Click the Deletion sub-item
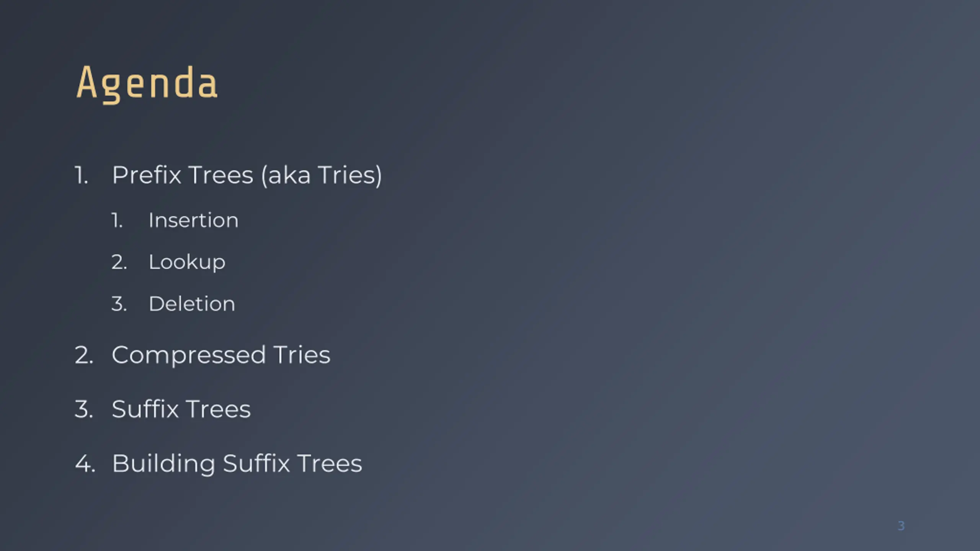The width and height of the screenshot is (980, 551). pyautogui.click(x=192, y=304)
